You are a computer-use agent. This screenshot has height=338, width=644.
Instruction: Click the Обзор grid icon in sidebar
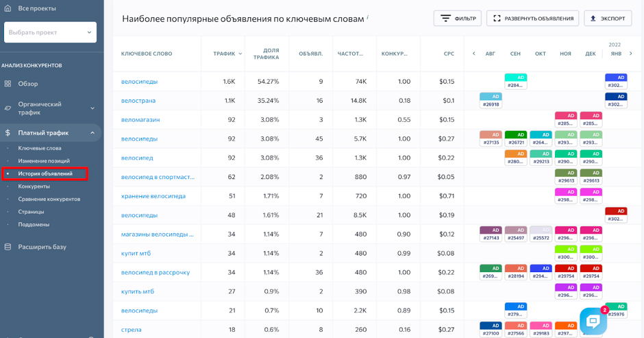(8, 84)
